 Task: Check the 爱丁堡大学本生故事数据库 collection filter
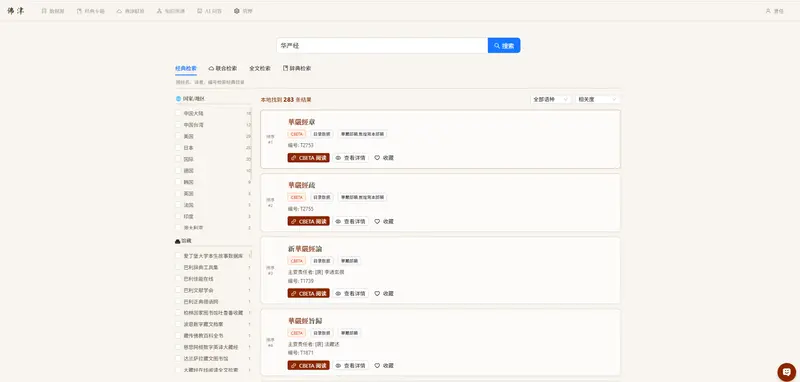point(178,256)
